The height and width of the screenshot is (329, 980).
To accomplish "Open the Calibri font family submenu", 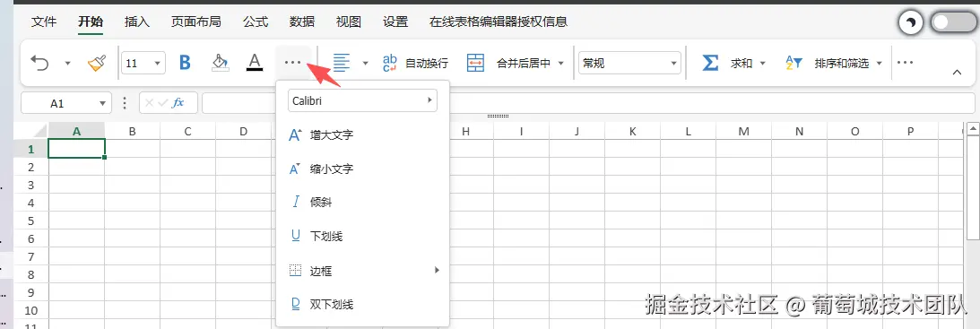I will 362,100.
